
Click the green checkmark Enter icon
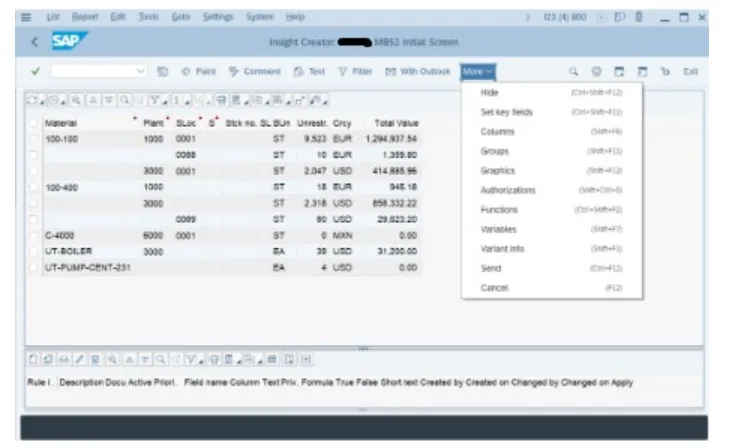point(35,71)
